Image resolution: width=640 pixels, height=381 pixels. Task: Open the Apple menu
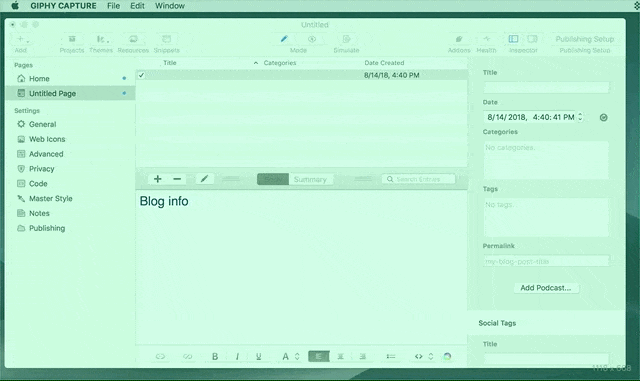point(15,6)
